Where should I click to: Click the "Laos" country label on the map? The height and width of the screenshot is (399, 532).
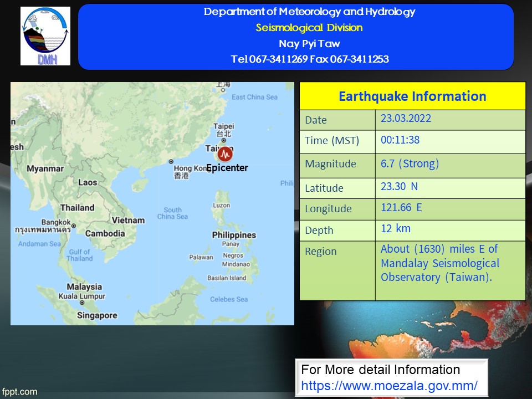(88, 182)
